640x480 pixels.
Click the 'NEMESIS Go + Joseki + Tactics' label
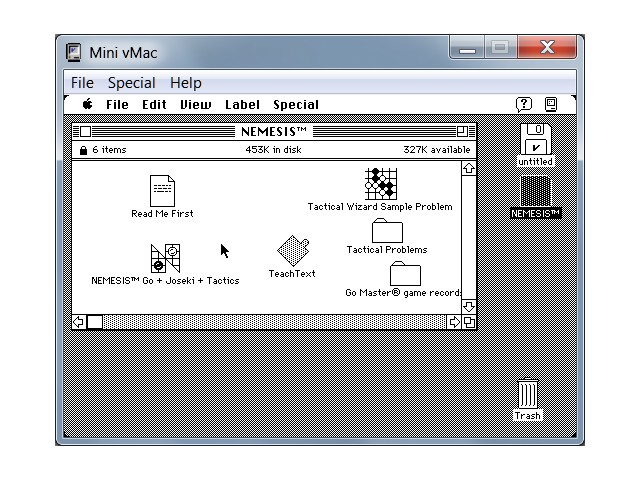pyautogui.click(x=165, y=280)
